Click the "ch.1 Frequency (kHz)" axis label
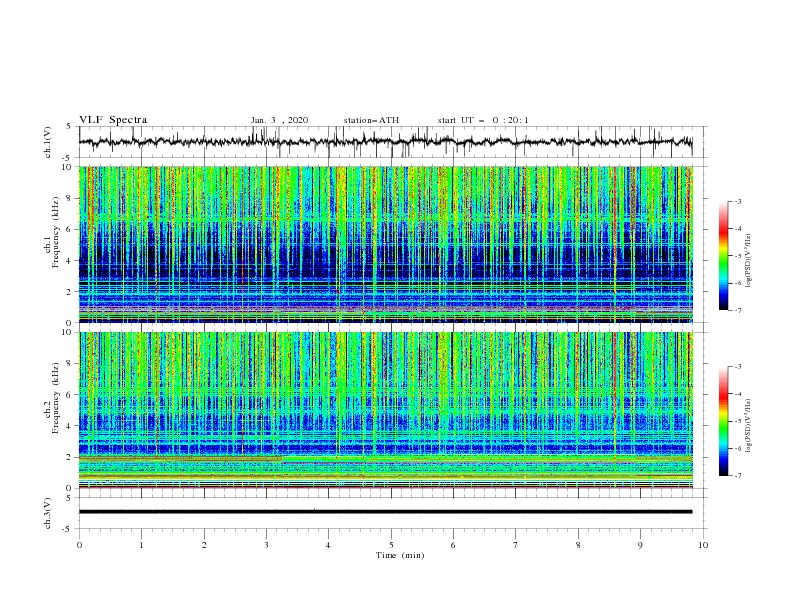 pyautogui.click(x=53, y=231)
